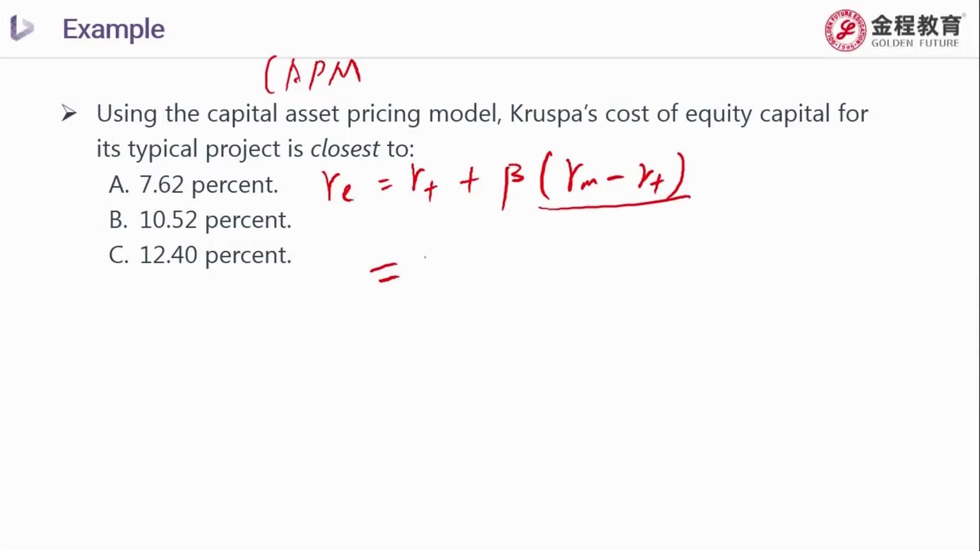Click the red Golden Future seal logo
The image size is (980, 551).
845,31
